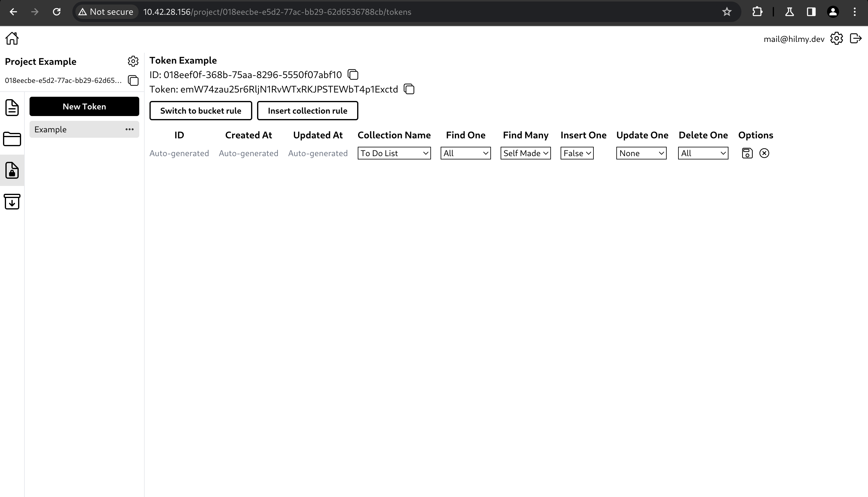Open the Find Many dropdown showing Self Made
Screen dimensions: 868x497
coord(525,153)
